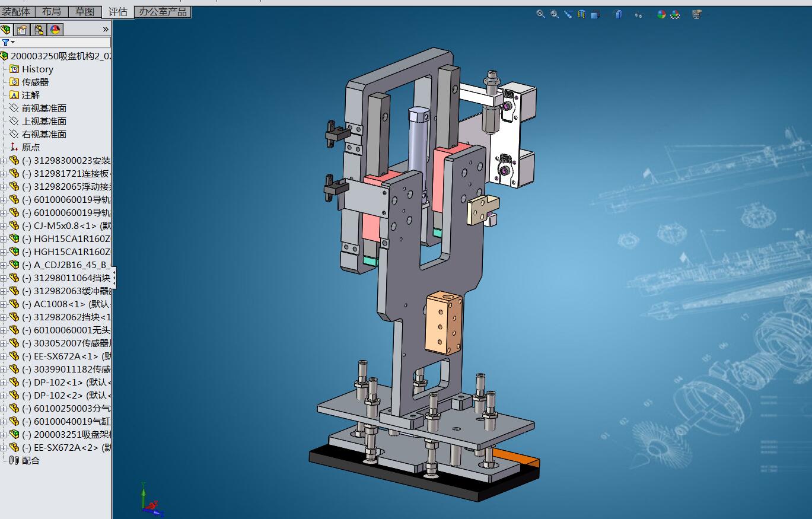Screen dimensions: 812x519
Task: Select the 注解 annotations folder
Action: coord(24,95)
